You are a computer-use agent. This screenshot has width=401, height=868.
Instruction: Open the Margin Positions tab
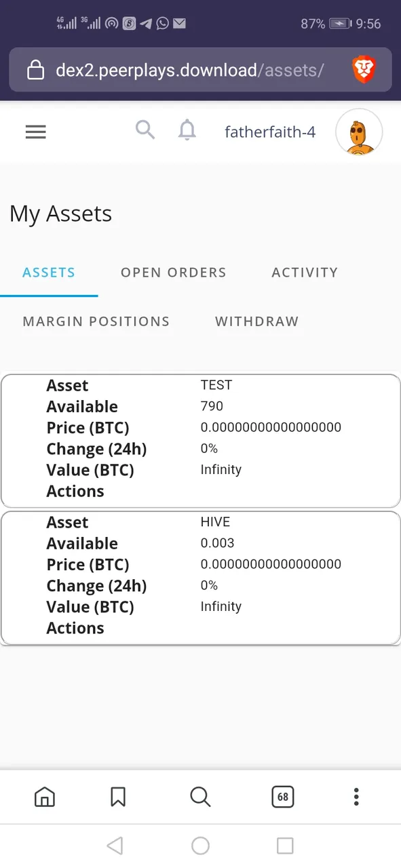pyautogui.click(x=96, y=321)
